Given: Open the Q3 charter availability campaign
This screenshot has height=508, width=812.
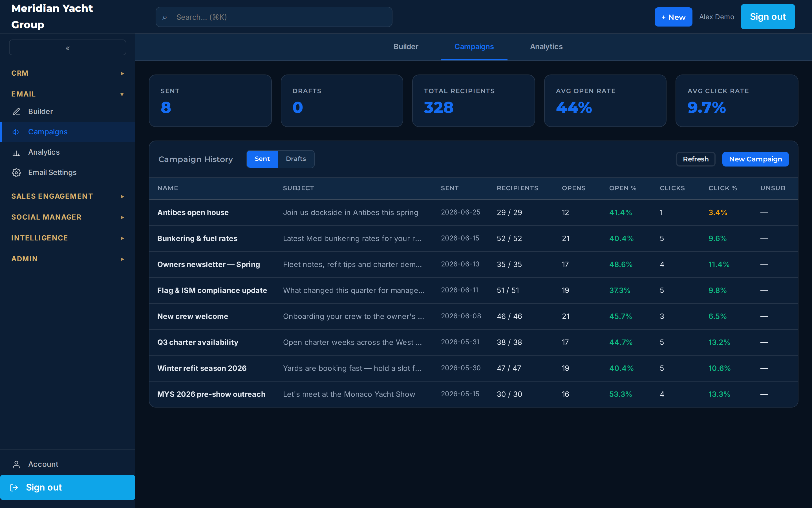Looking at the screenshot, I should click(x=198, y=342).
